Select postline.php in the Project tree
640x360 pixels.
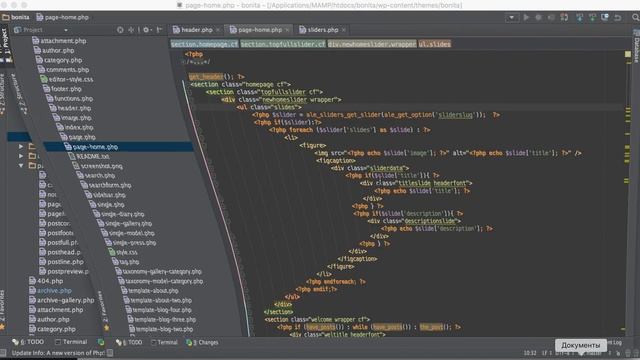pos(61,262)
